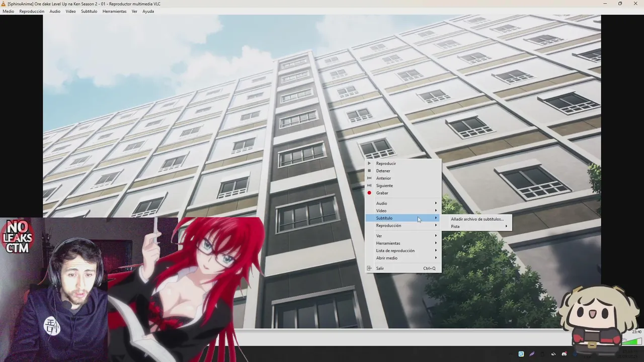644x362 pixels.
Task: Click the crossed-out cloud icon in taskbar tray
Action: coord(553,354)
